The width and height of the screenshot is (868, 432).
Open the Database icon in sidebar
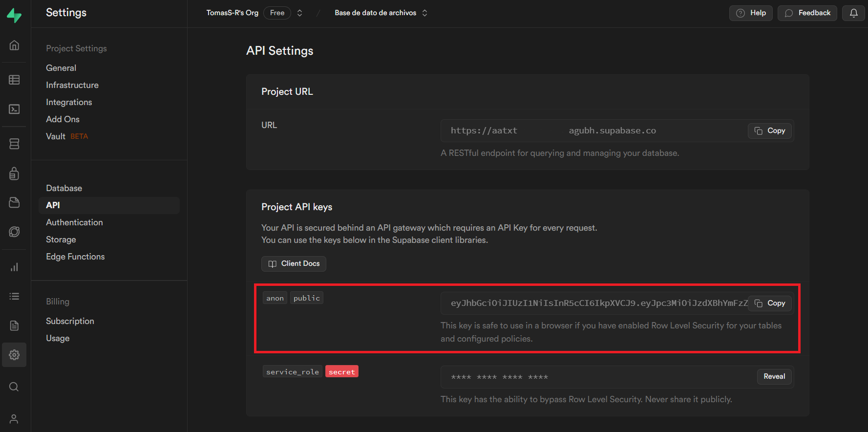tap(14, 144)
